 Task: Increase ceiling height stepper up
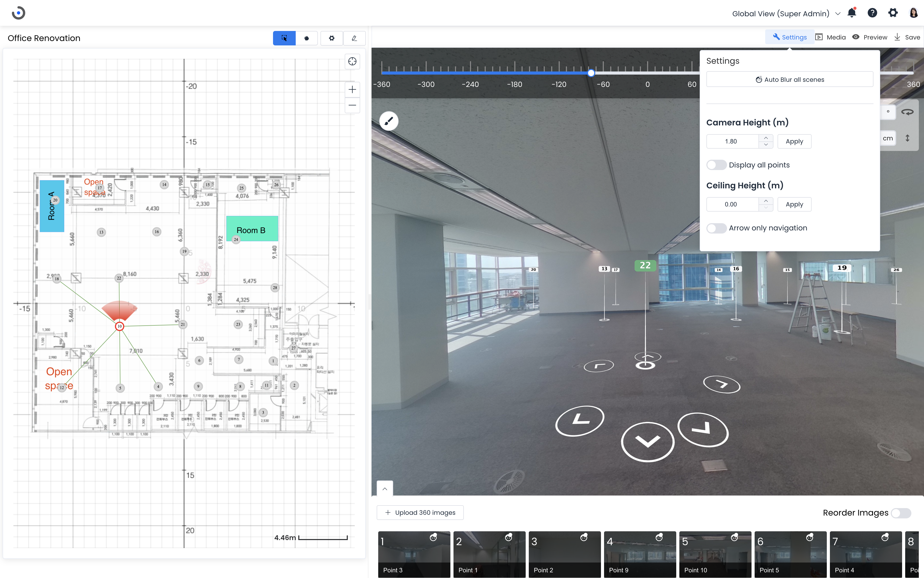click(x=765, y=201)
